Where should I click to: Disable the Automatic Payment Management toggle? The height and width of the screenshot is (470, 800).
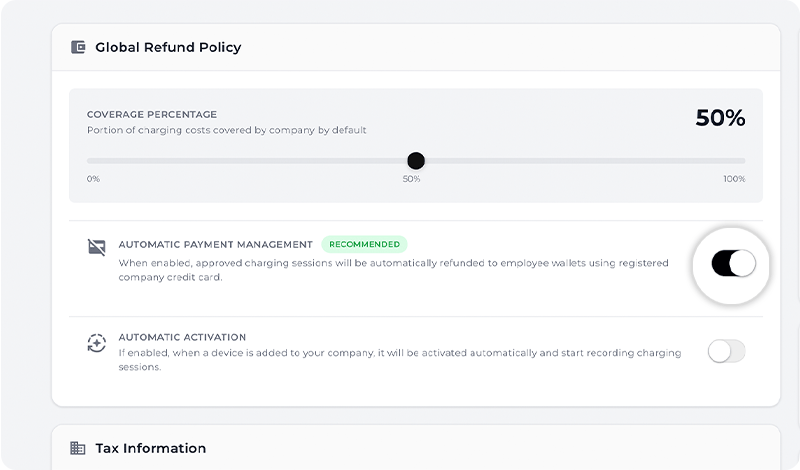point(733,264)
